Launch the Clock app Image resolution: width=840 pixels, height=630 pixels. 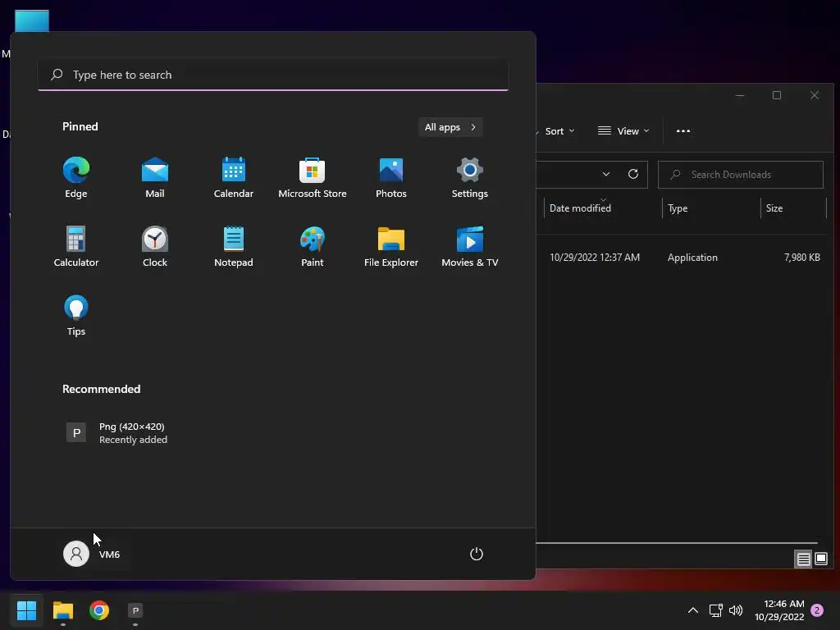pos(155,246)
